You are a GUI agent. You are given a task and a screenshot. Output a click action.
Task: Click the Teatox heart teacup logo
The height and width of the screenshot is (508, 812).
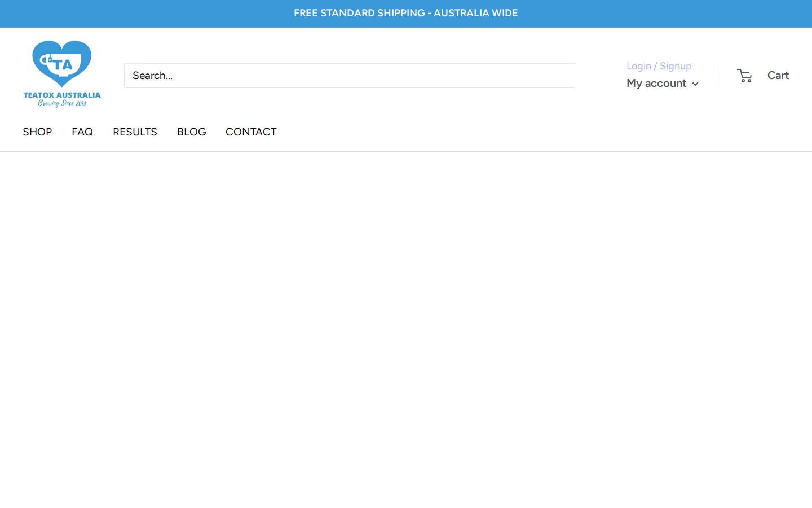[x=62, y=64]
